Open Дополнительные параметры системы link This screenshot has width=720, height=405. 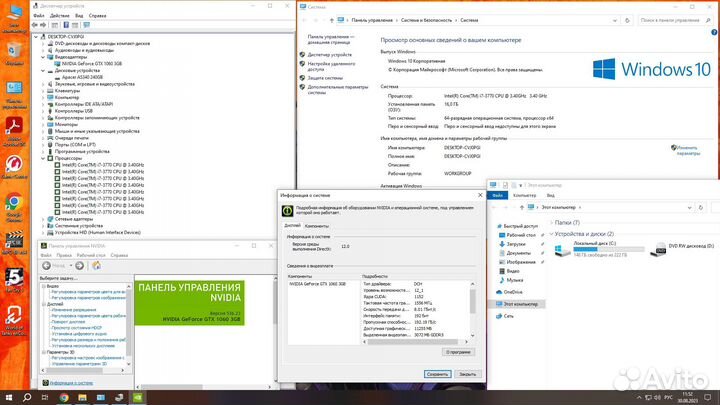click(338, 90)
